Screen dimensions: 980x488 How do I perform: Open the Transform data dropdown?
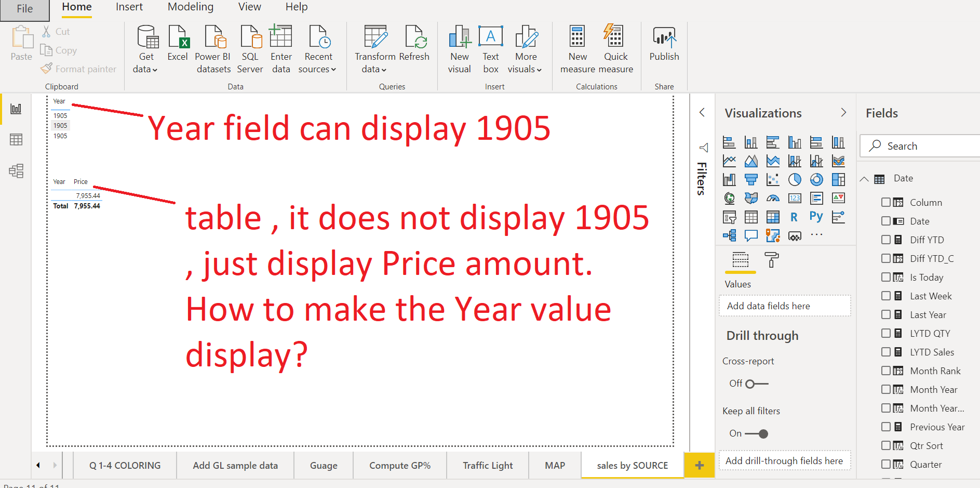pos(374,49)
